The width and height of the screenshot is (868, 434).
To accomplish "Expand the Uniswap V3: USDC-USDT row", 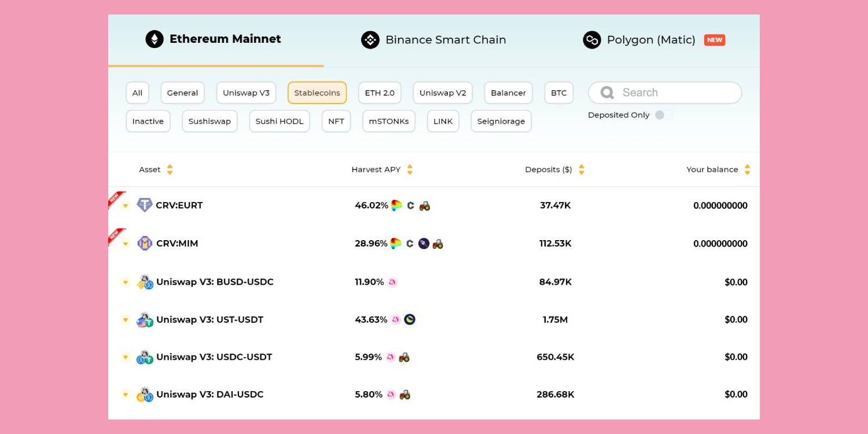I will tap(126, 358).
